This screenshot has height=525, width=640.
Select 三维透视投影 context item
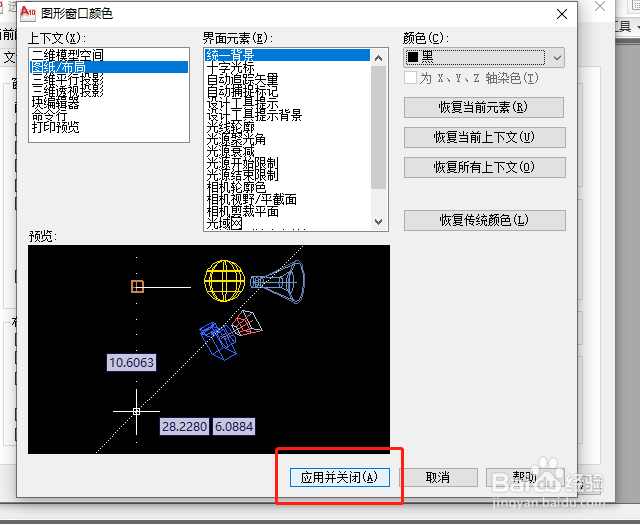tap(109, 91)
